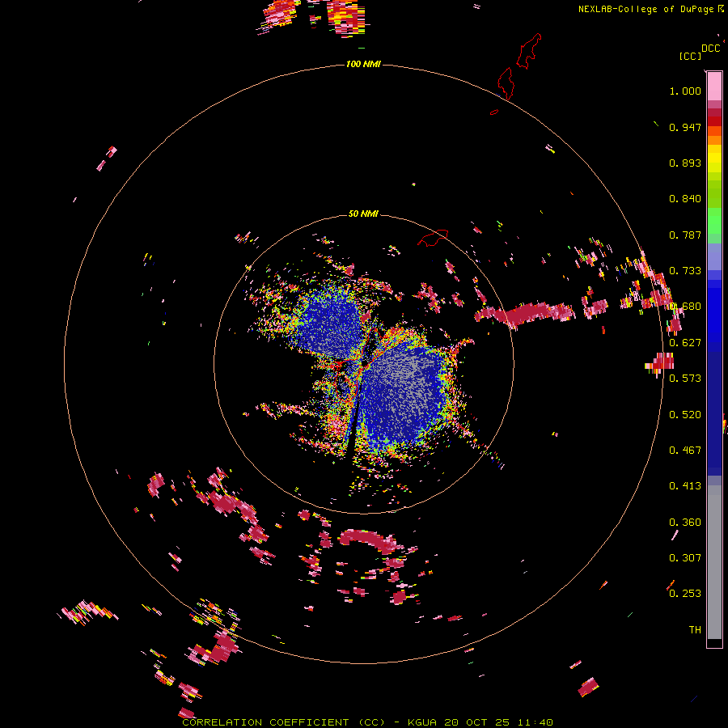This screenshot has width=728, height=728.
Task: Select the 0.520 scale value
Action: 685,415
